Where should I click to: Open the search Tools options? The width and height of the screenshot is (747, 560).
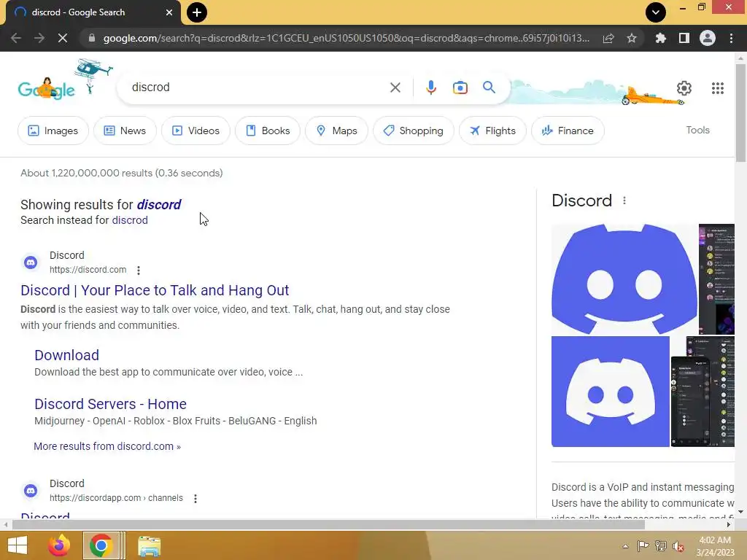[697, 130]
